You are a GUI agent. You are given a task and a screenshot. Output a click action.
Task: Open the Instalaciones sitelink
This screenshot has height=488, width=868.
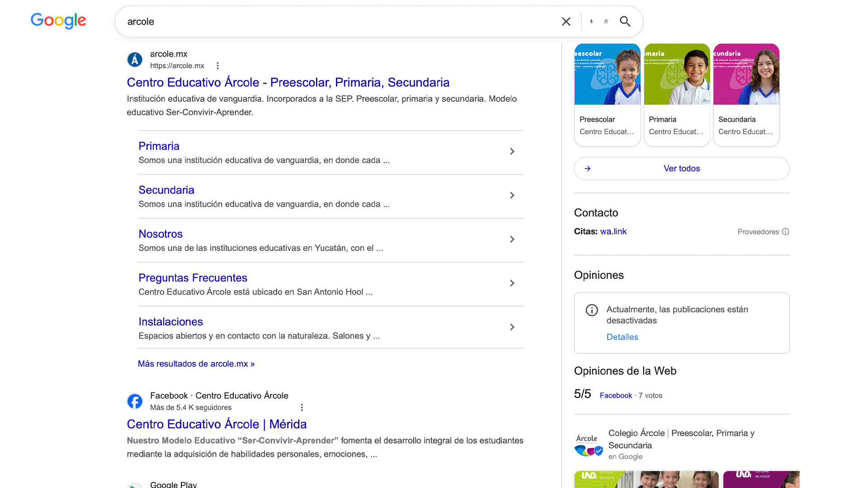click(x=170, y=321)
